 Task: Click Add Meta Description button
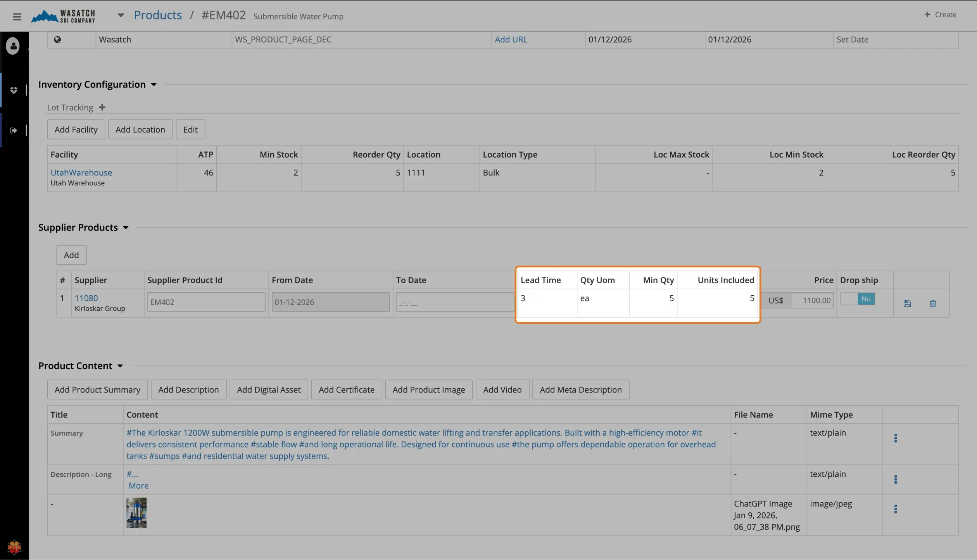[581, 389]
